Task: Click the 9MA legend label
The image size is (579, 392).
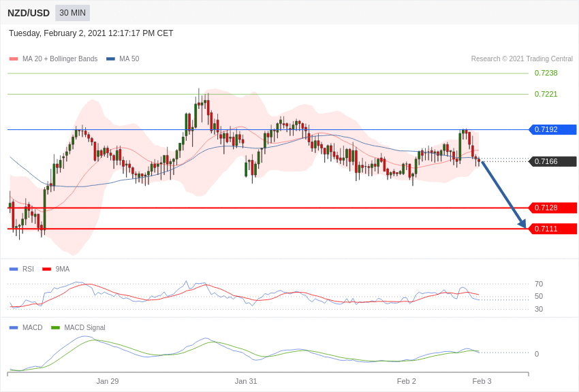Action: pos(63,269)
